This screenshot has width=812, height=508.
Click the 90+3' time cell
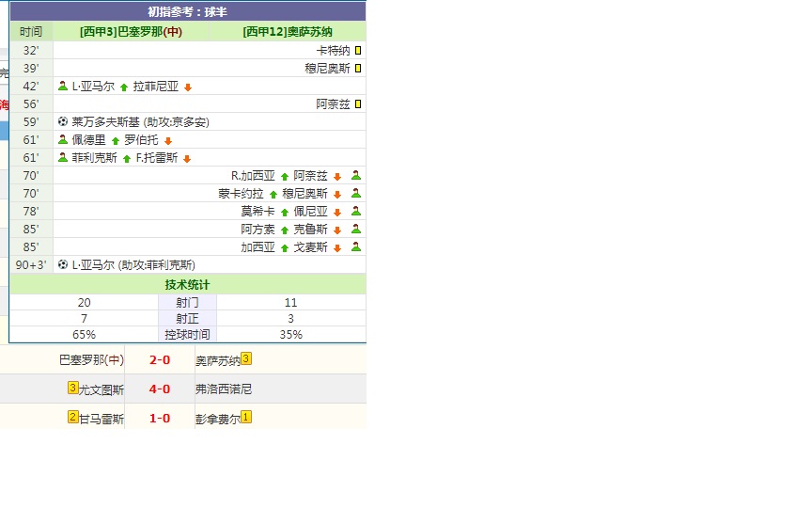[x=31, y=265]
